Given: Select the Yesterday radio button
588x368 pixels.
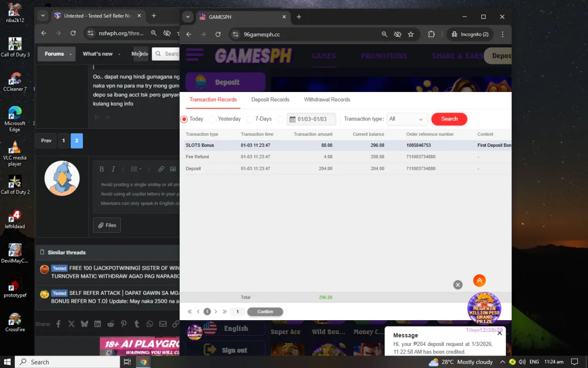Looking at the screenshot, I should 212,119.
